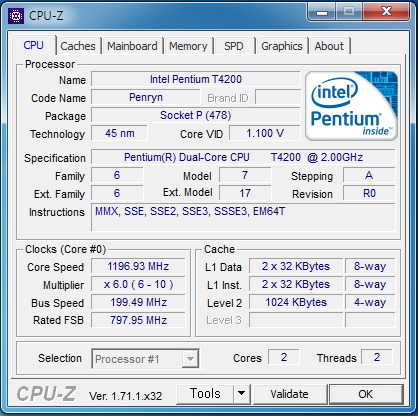Click the Multiplier value x 6.0 (6 - 10)
Image resolution: width=418 pixels, height=416 pixels.
(x=138, y=284)
